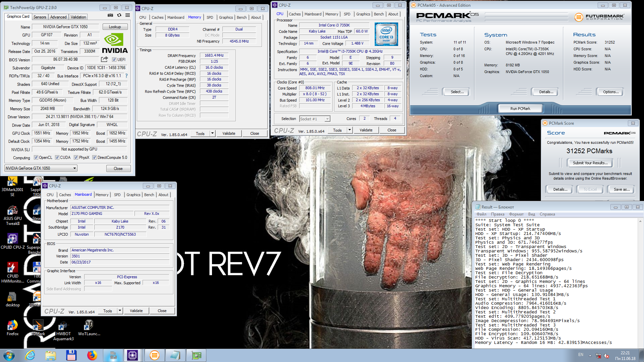Open CPUID HWMonitor desktop shortcut

point(13,273)
